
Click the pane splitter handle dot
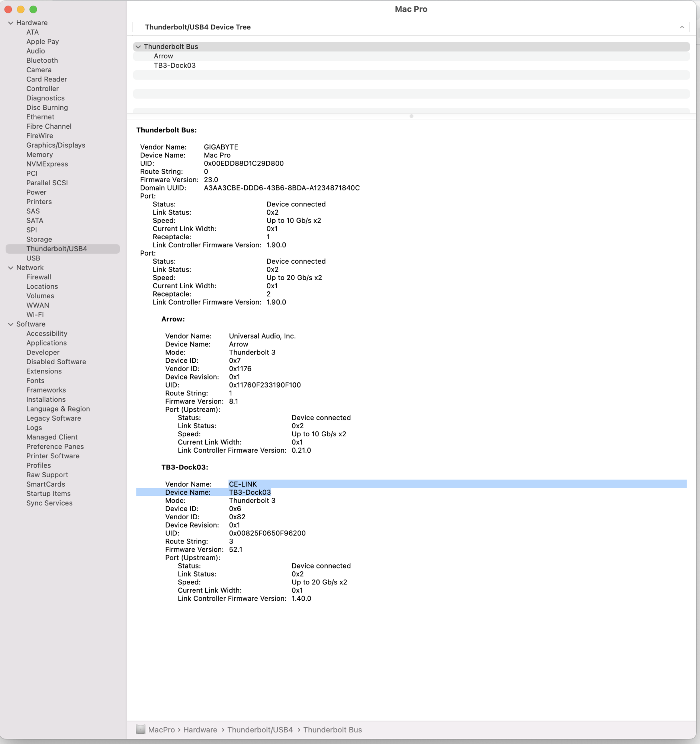pos(411,116)
